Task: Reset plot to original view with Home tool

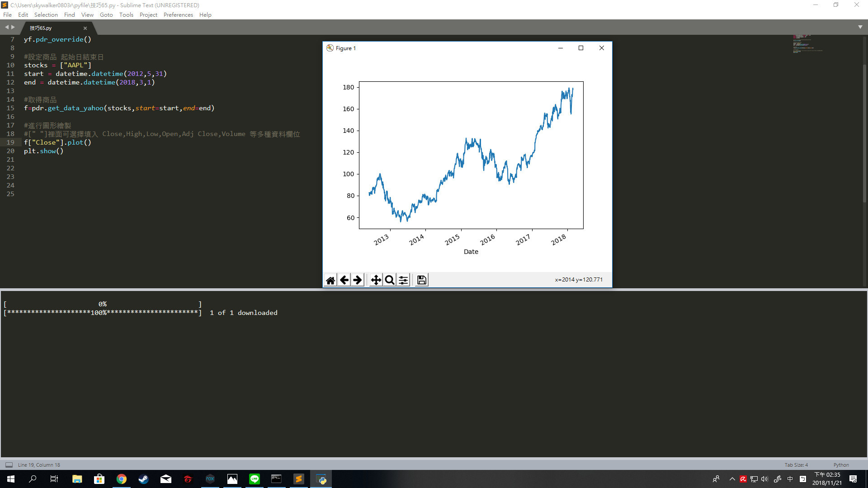Action: point(330,280)
